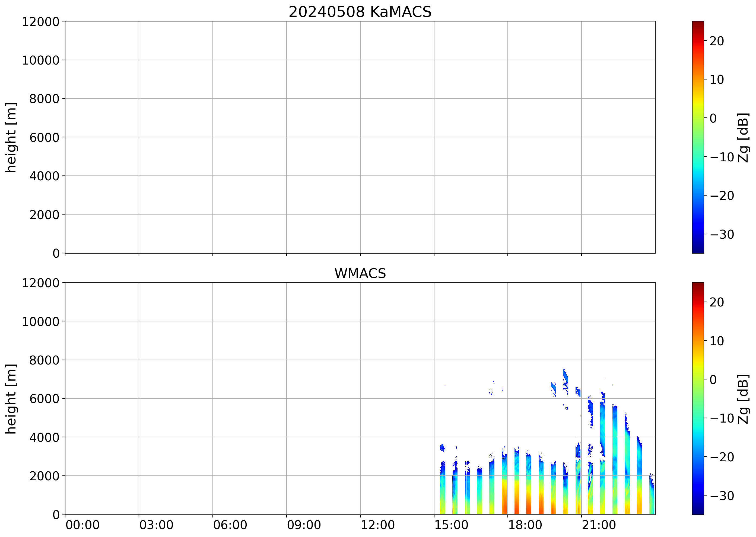The image size is (756, 537).
Task: Click the 15:00 time axis label
Action: tap(451, 525)
